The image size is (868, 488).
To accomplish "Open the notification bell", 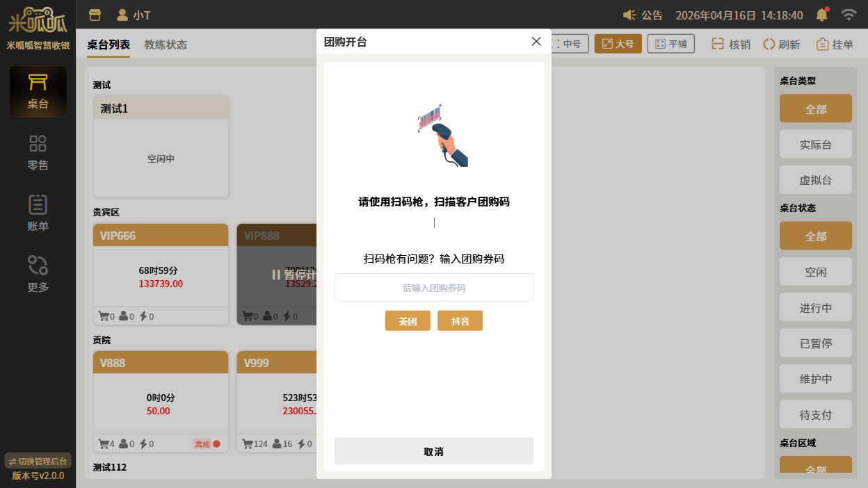I will (822, 15).
